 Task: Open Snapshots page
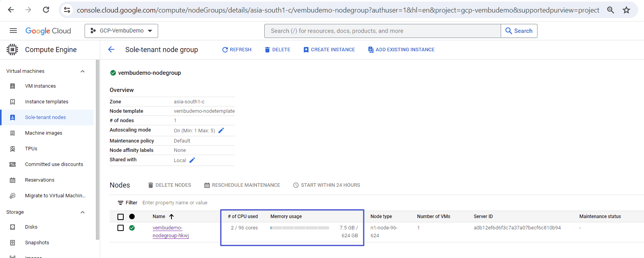pos(37,243)
